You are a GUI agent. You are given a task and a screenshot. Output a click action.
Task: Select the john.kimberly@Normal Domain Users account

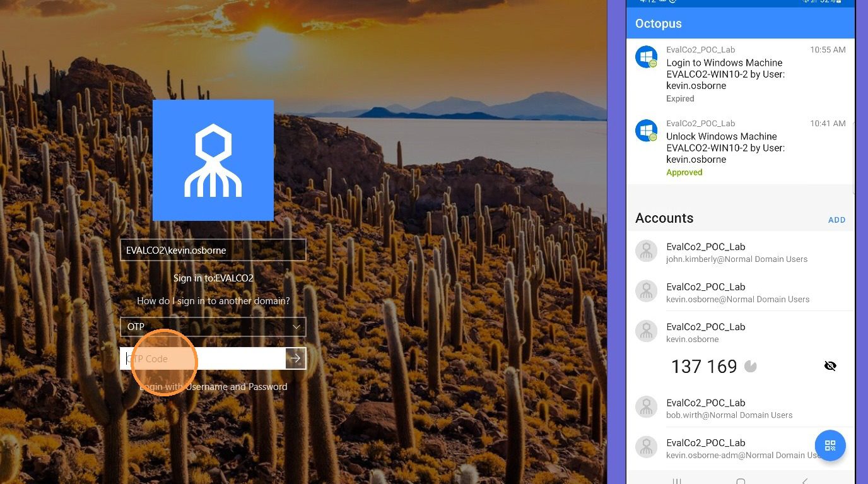pyautogui.click(x=741, y=252)
